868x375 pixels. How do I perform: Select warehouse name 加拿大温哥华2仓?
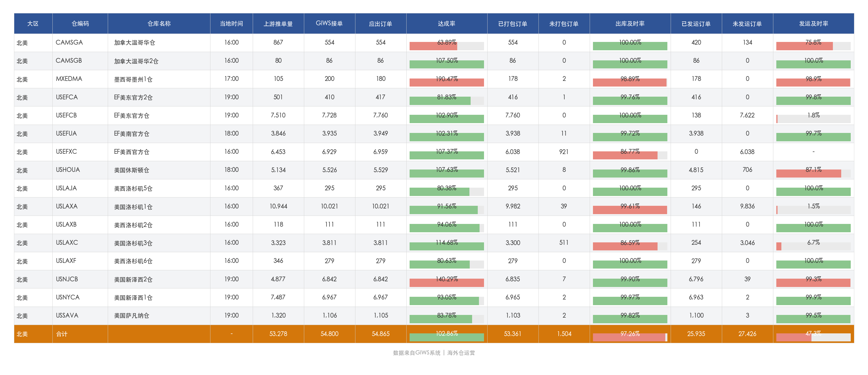coord(136,61)
